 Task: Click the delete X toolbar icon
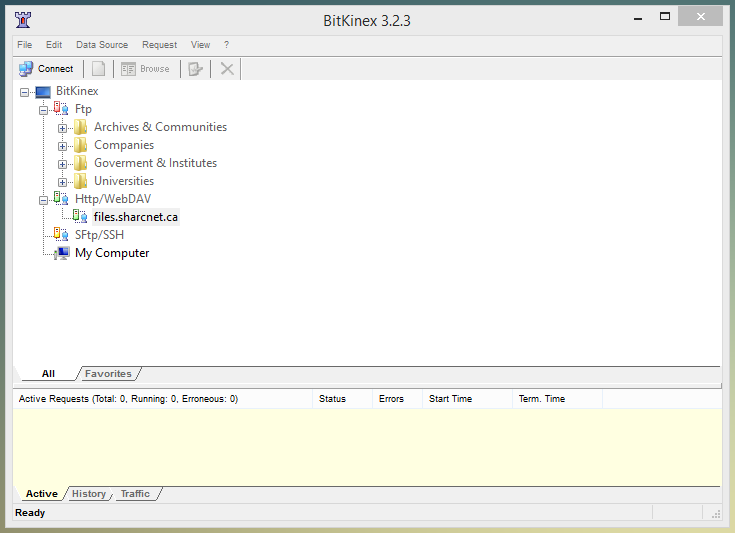click(x=227, y=69)
